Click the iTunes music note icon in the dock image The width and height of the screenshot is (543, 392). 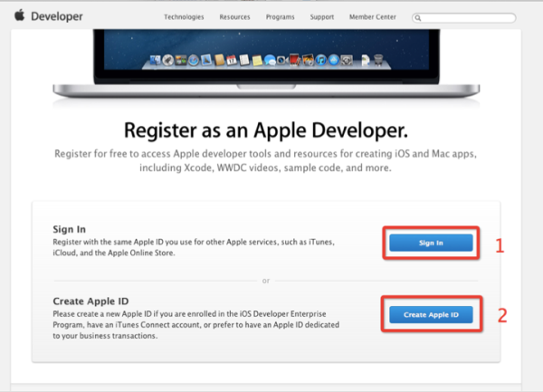[x=321, y=60]
